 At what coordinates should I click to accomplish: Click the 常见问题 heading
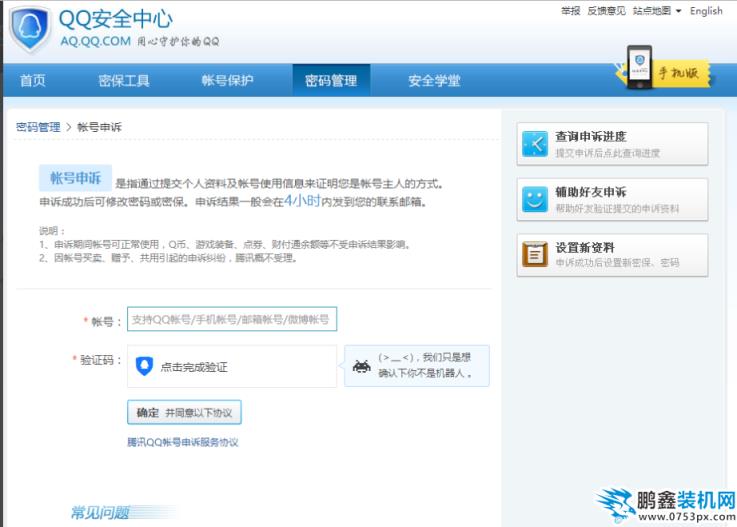click(100, 512)
